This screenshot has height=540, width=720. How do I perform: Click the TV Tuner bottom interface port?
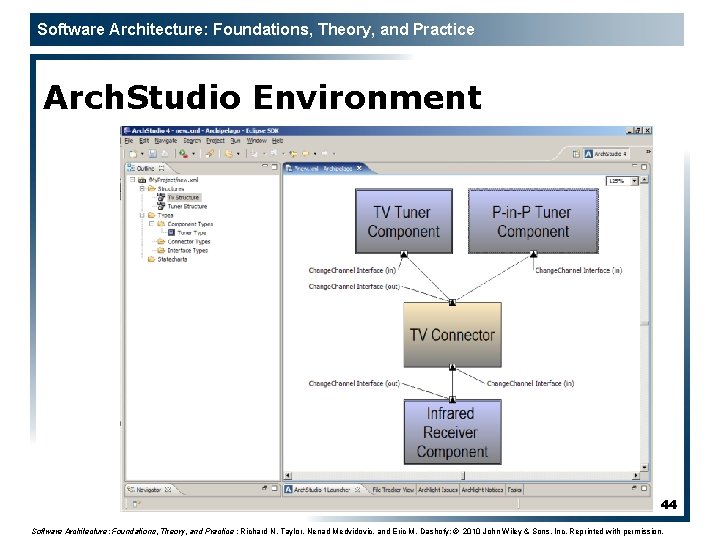tap(404, 254)
